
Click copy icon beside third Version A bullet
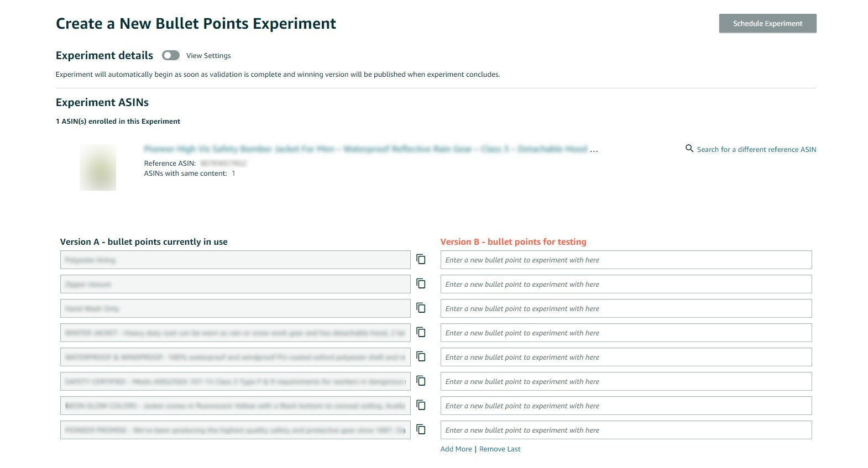[x=421, y=308]
